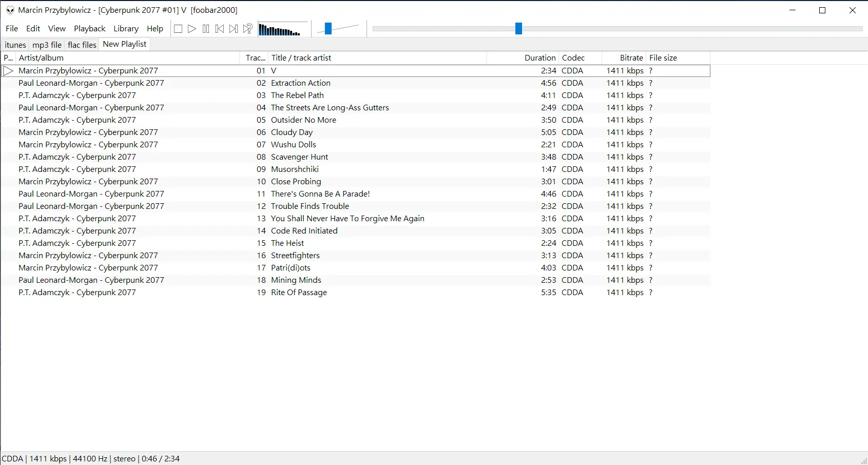
Task: Click the spectrum visualization in toolbar
Action: [283, 29]
